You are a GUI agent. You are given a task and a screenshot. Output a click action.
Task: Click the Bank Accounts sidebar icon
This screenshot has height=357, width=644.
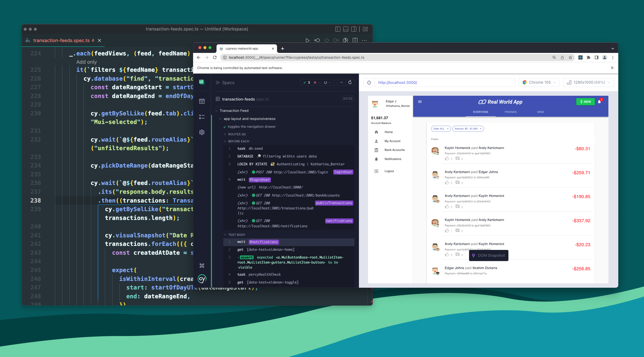tap(376, 150)
